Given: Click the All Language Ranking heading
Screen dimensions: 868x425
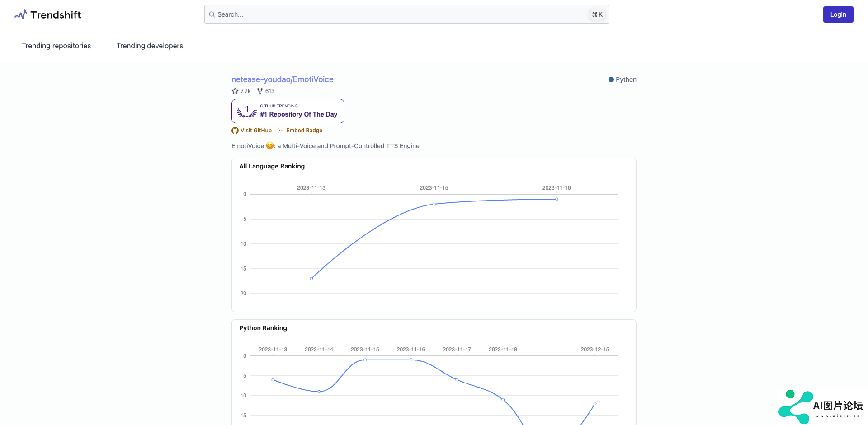Looking at the screenshot, I should pos(272,166).
